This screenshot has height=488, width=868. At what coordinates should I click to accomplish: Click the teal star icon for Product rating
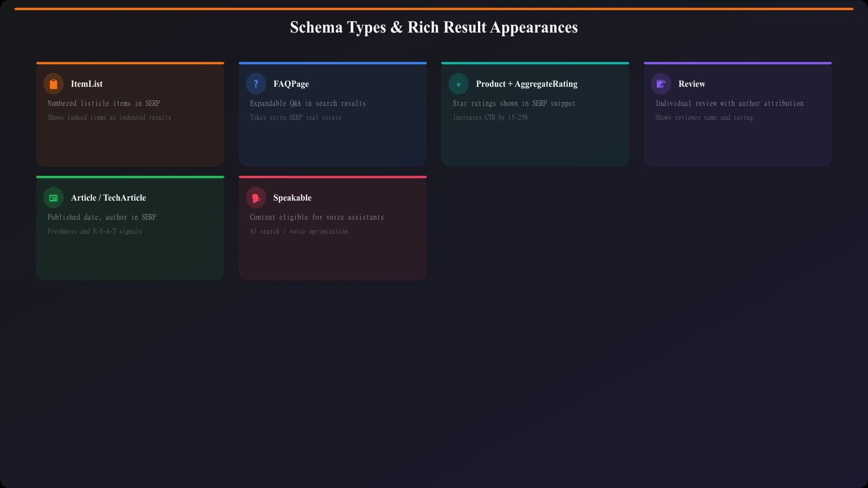tap(458, 84)
